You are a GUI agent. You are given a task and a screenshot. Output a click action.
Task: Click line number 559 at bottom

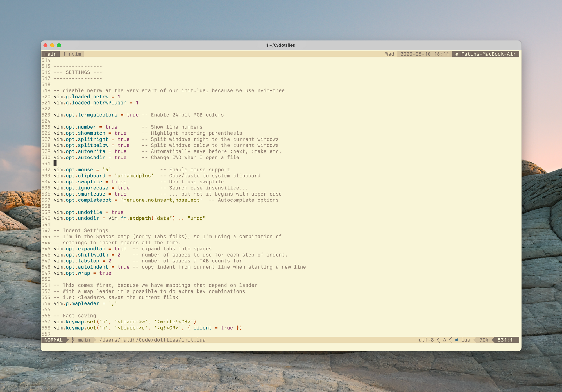46,334
